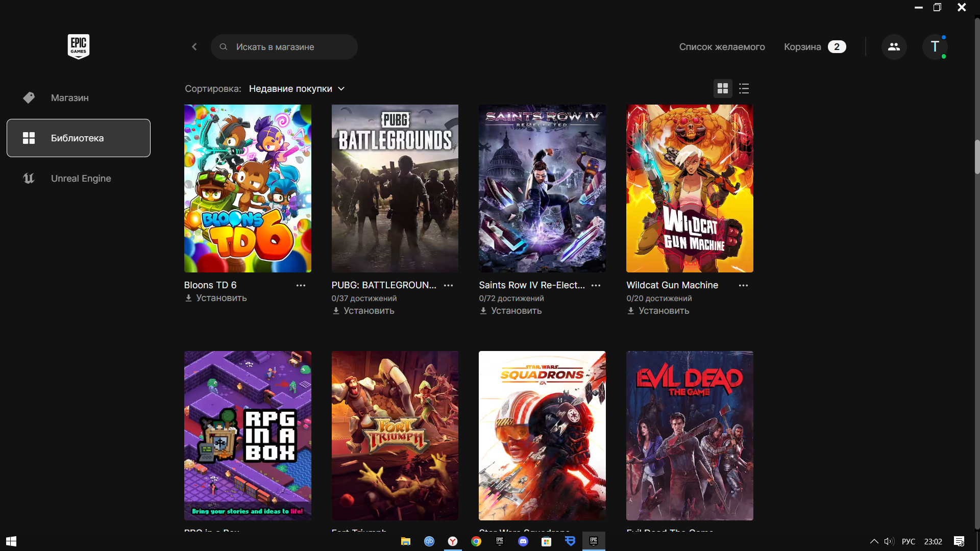Click the Epic Games logo
The image size is (980, 551).
coord(79,46)
